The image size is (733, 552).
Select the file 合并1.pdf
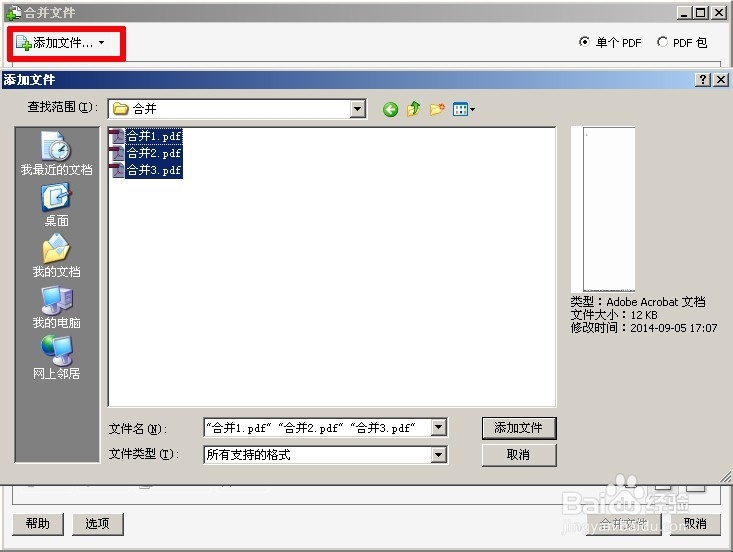pos(145,136)
